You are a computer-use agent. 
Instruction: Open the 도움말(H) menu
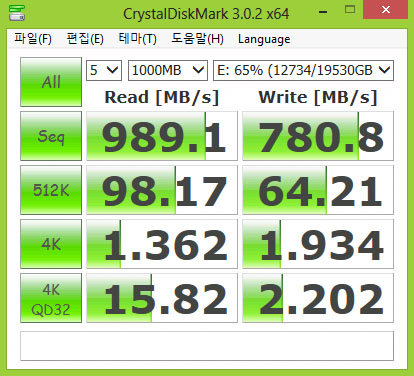[197, 39]
